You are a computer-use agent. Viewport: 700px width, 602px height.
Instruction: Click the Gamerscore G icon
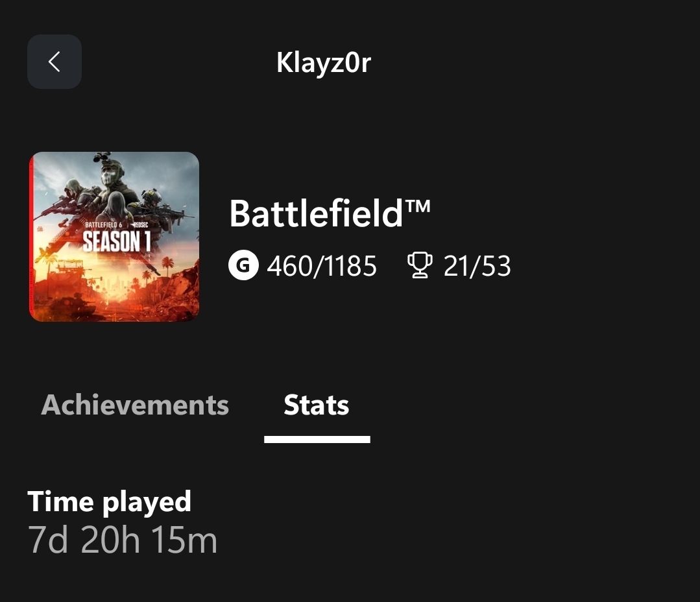coord(243,267)
